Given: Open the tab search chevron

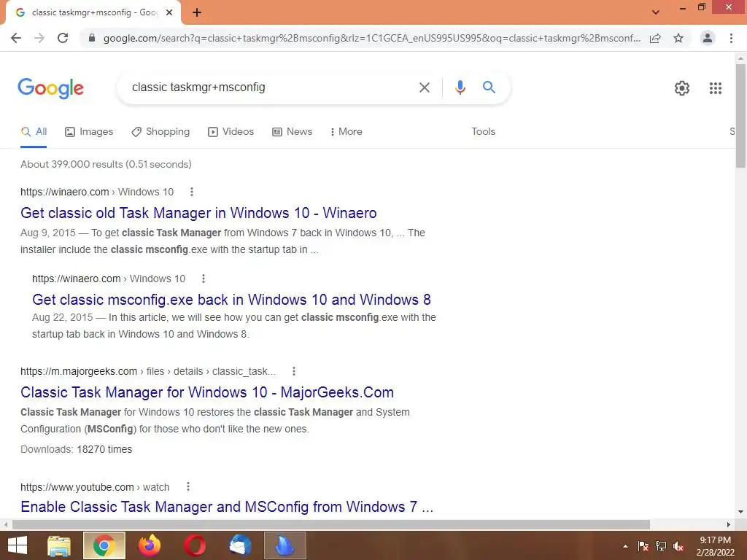Looking at the screenshot, I should [656, 12].
